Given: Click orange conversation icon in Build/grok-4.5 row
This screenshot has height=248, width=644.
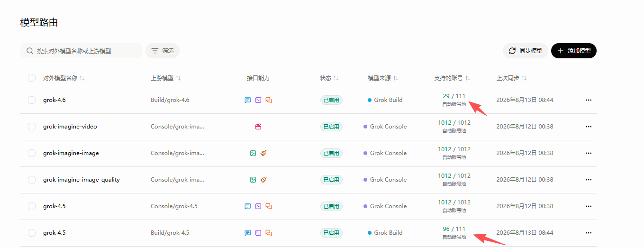Looking at the screenshot, I should [x=269, y=233].
